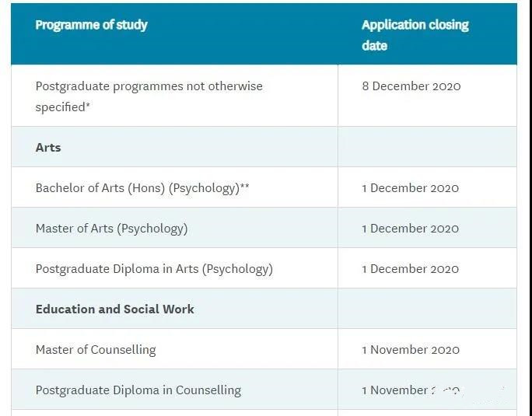This screenshot has height=416, width=532.
Task: Click the 1 November 2020 date for Master of Counselling
Action: [x=411, y=349]
